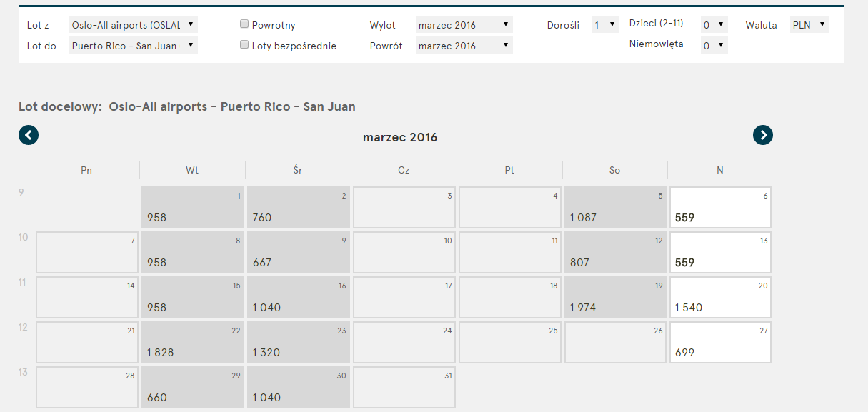Change the Niemowlęta count dropdown
The width and height of the screenshot is (868, 412).
[714, 46]
